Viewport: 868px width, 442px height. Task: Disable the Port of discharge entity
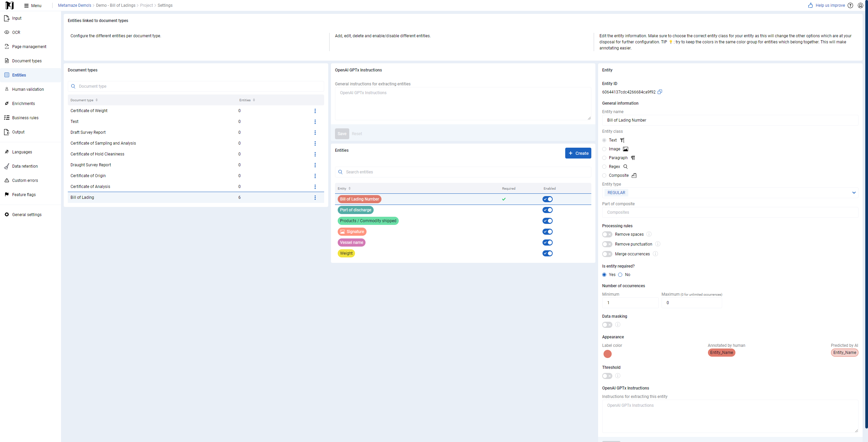point(548,210)
